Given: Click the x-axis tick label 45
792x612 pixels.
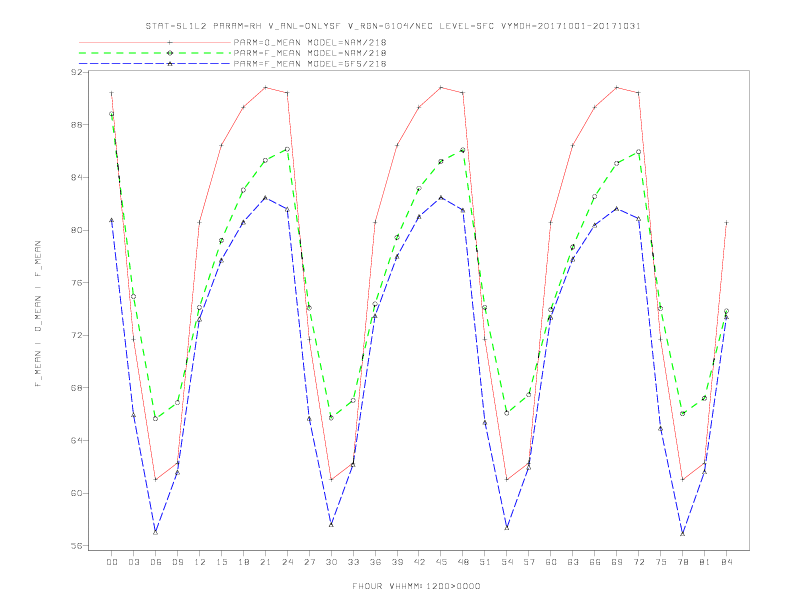Looking at the screenshot, I should tap(441, 562).
